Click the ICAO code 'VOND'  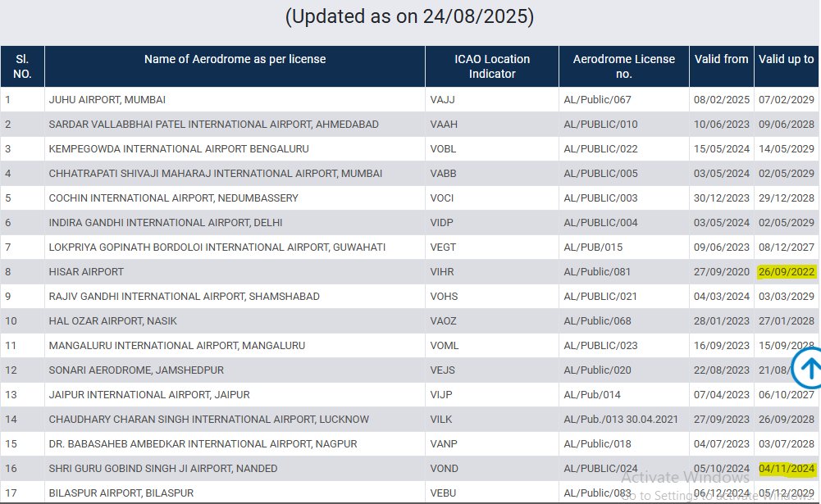click(x=444, y=469)
